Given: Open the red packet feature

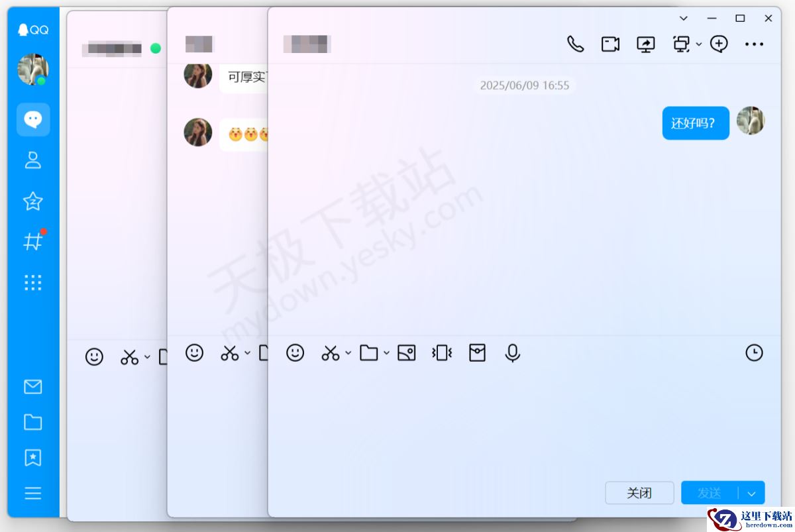Looking at the screenshot, I should point(477,352).
